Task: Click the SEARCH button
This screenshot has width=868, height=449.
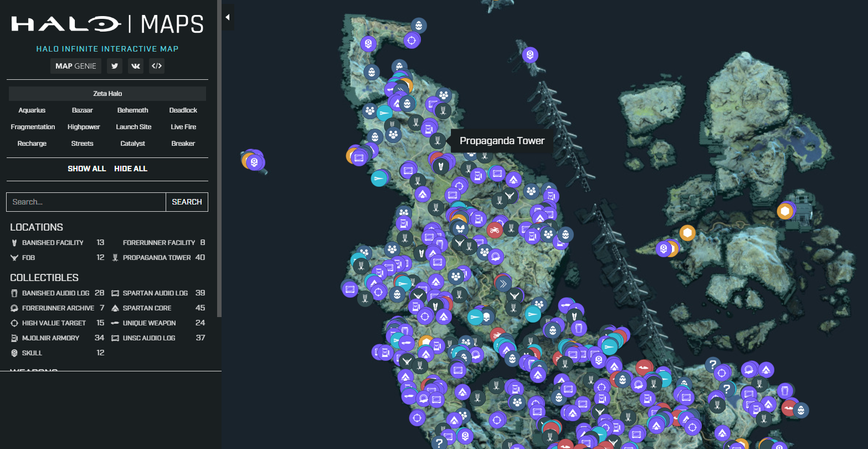Action: click(187, 202)
